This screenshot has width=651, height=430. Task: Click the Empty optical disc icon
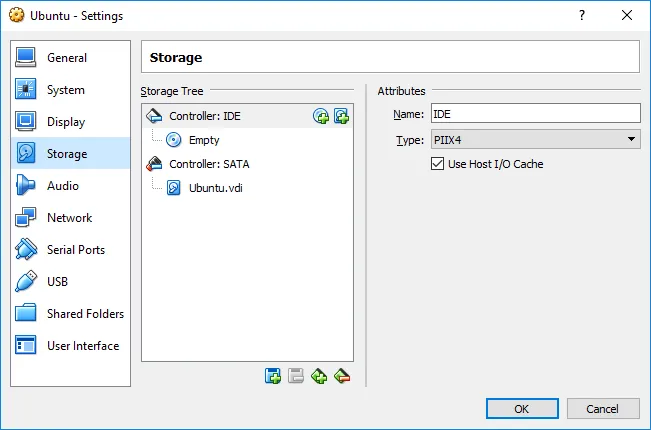click(174, 140)
